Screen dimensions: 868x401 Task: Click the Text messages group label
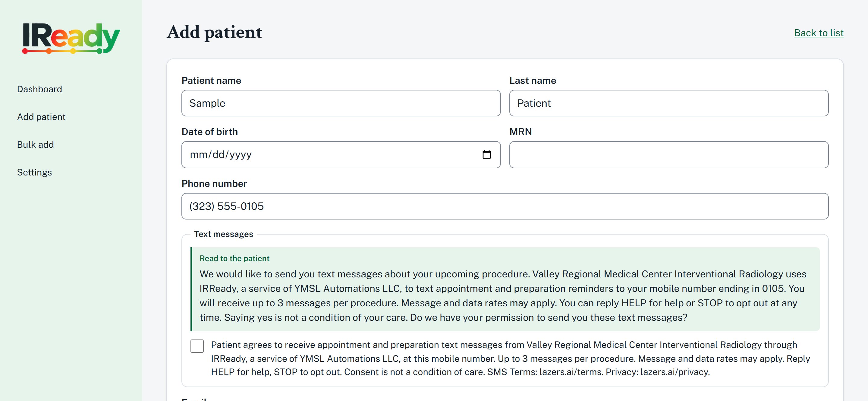(223, 234)
